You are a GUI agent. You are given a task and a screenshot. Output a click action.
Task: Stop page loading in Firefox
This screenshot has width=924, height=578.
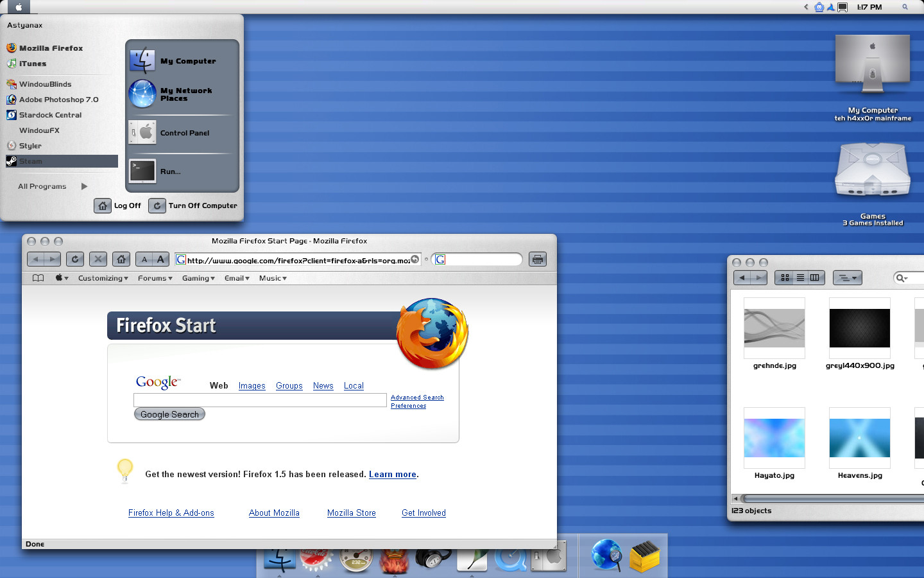98,259
